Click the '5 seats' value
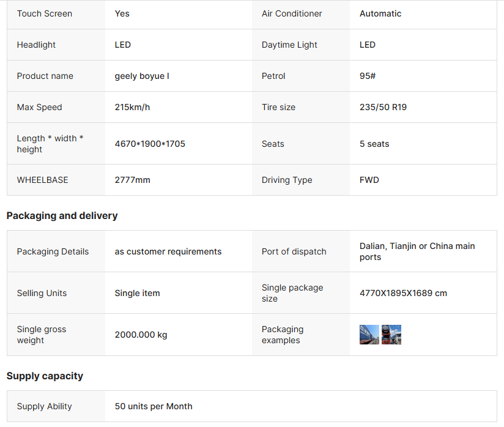The height and width of the screenshot is (427, 504). (374, 144)
